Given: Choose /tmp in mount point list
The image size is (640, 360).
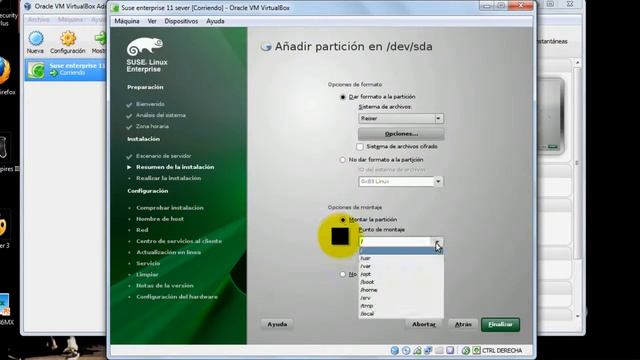Looking at the screenshot, I should [401, 306].
